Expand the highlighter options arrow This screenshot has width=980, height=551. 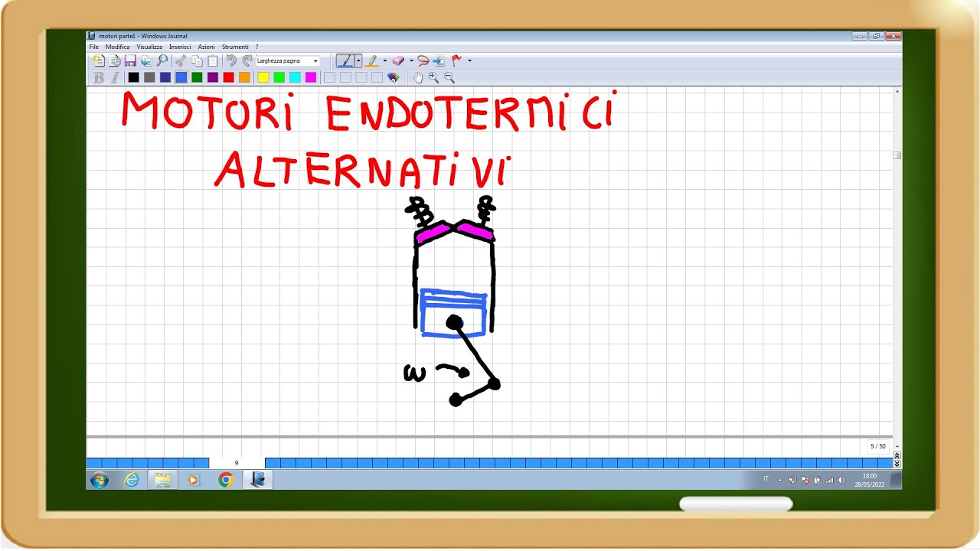click(x=385, y=60)
